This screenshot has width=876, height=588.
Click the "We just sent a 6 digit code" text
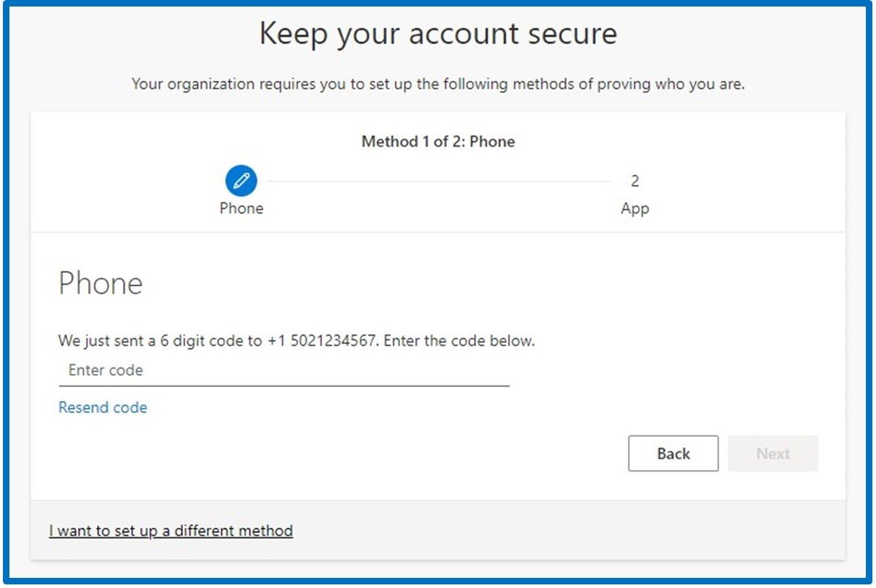[x=159, y=340]
